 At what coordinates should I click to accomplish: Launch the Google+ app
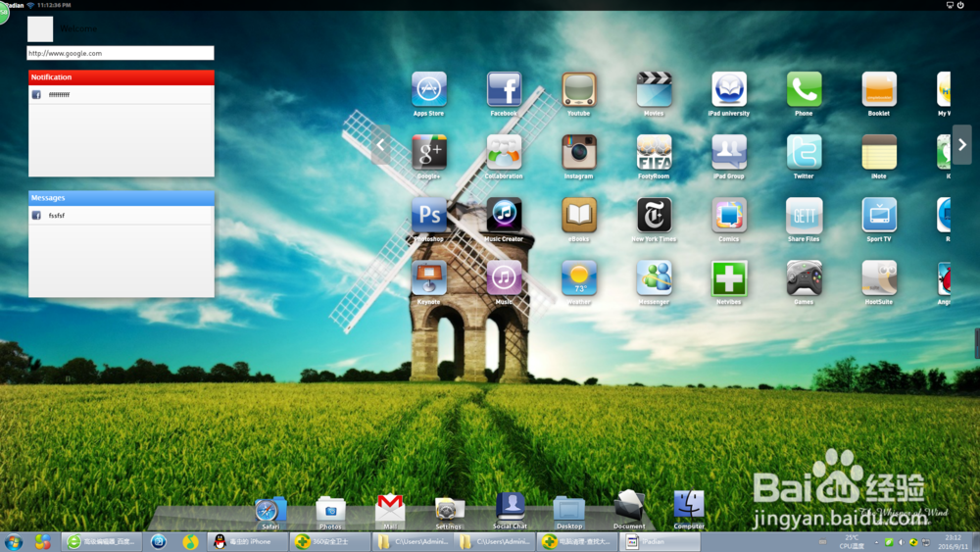(x=429, y=152)
